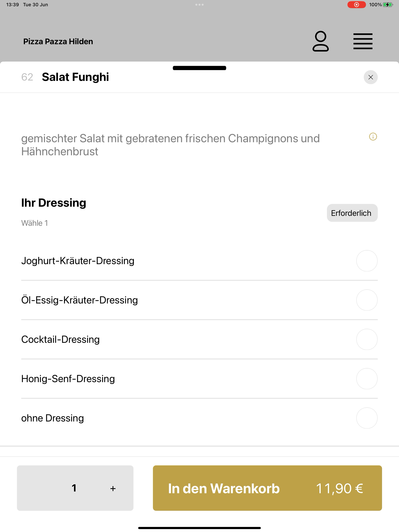The image size is (399, 532).
Task: Show allergen info for Salat Funghi
Action: [x=373, y=137]
